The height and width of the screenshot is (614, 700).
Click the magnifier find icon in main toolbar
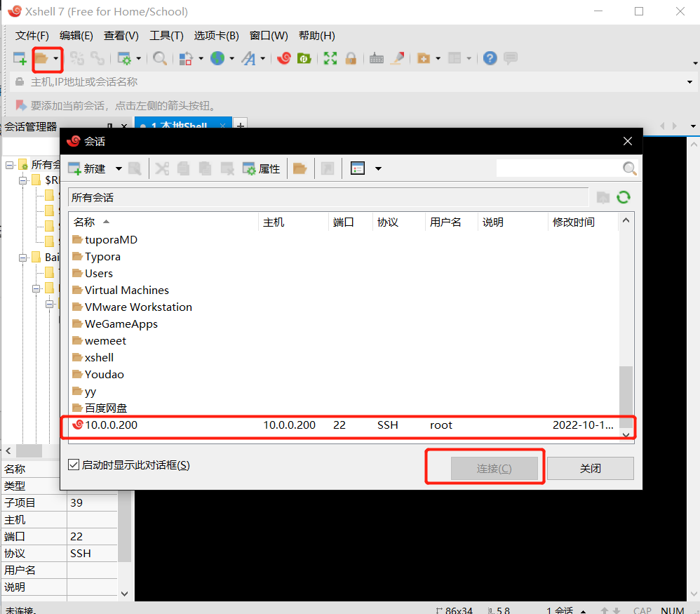point(160,58)
